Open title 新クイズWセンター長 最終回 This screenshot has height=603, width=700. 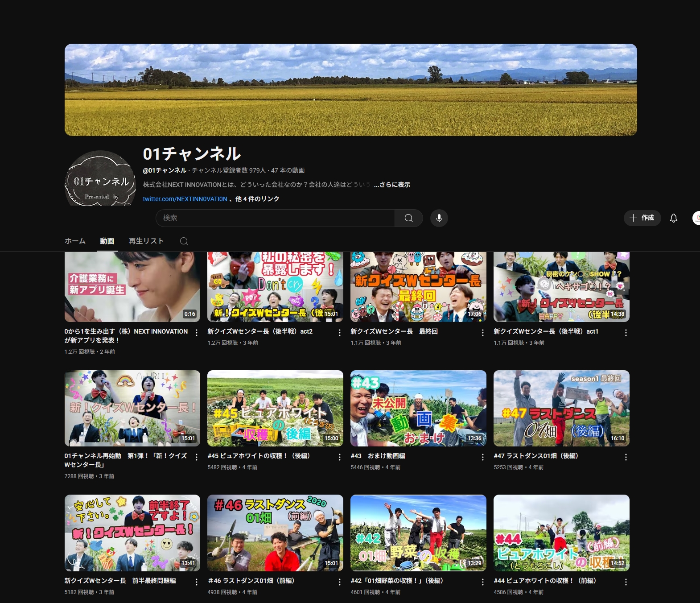tap(394, 331)
